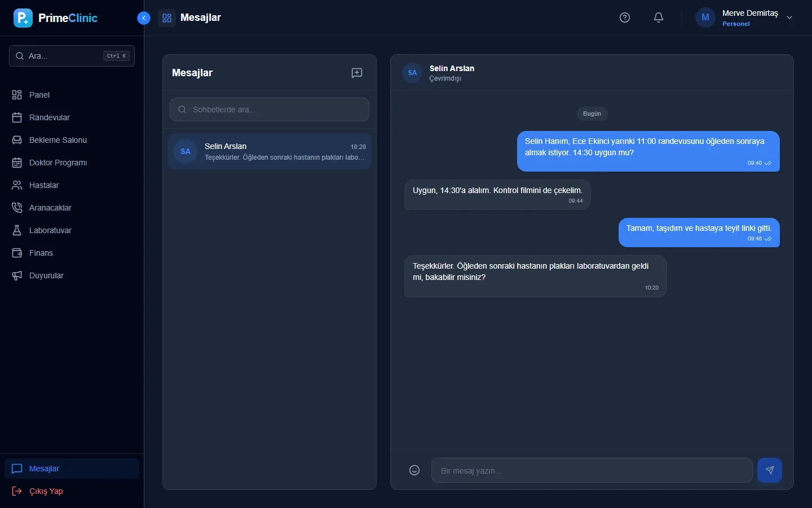This screenshot has width=812, height=508.
Task: Click the message 'Tamam, taşıdım ve hastaya teyit linki gitti'
Action: (699, 233)
